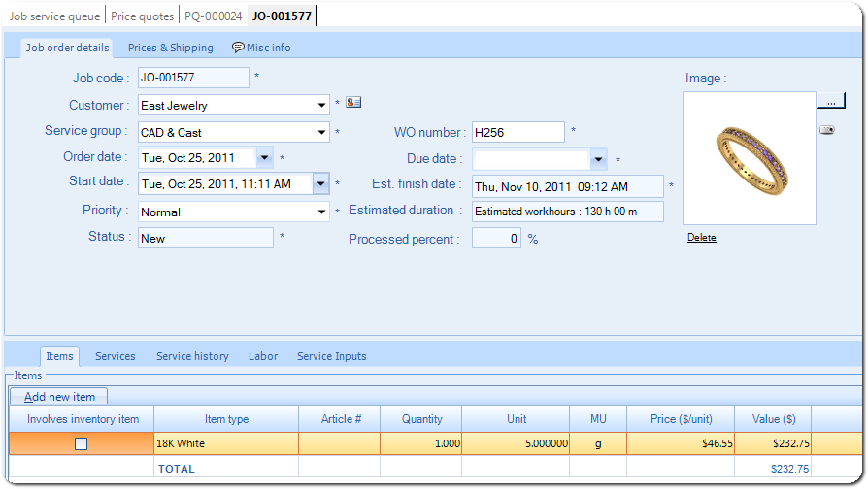868x489 pixels.
Task: Click the WO number input field
Action: coord(517,132)
